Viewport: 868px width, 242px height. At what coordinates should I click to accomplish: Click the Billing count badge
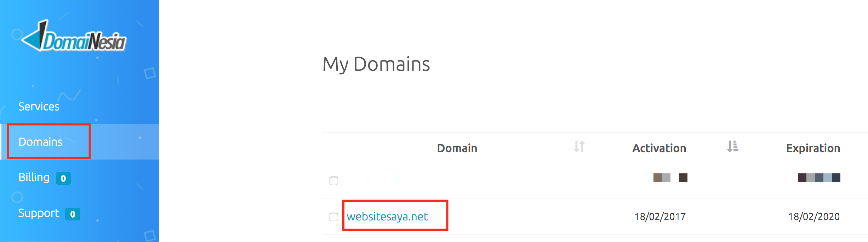point(63,178)
